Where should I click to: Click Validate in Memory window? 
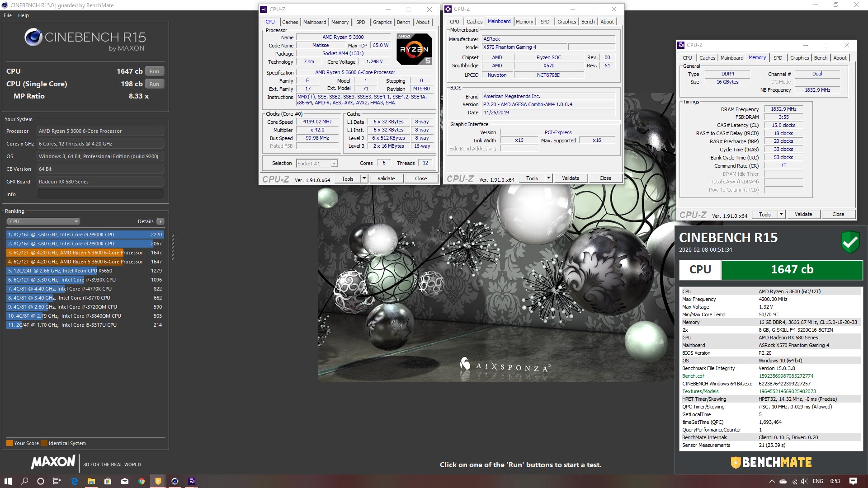[803, 214]
